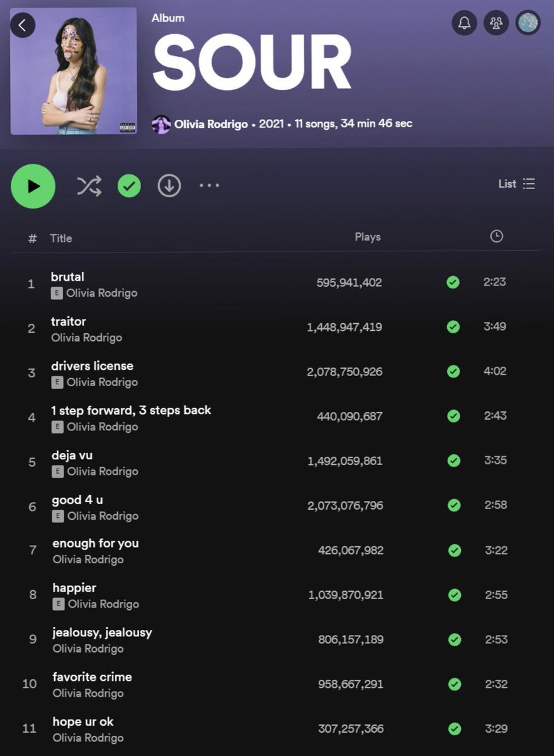
Task: Toggle liked checkmark for traitor
Action: [x=453, y=327]
